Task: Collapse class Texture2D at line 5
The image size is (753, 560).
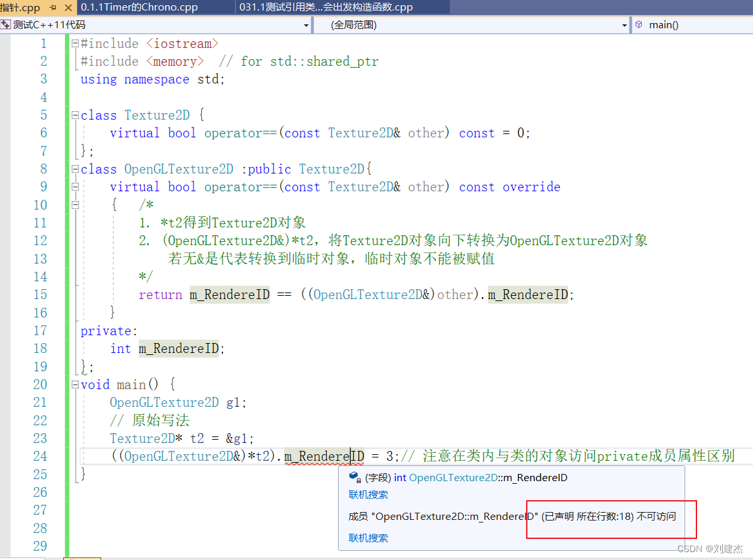Action: tap(75, 114)
